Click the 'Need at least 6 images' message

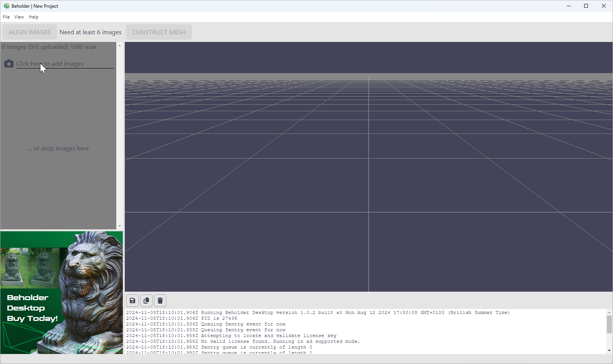(x=90, y=32)
